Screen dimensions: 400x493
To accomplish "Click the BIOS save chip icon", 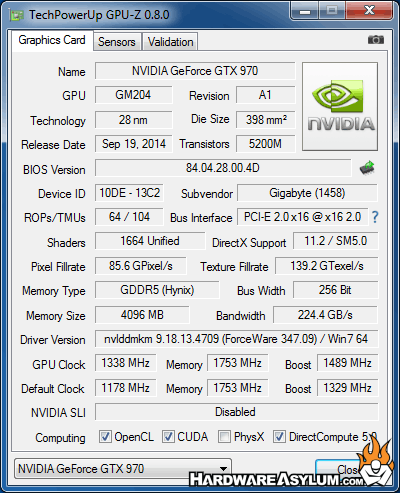I will click(367, 168).
